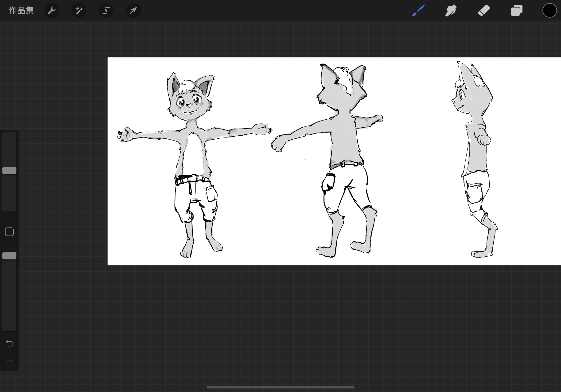The height and width of the screenshot is (392, 561).
Task: Click the brush opacity slider handle
Action: pyautogui.click(x=9, y=256)
